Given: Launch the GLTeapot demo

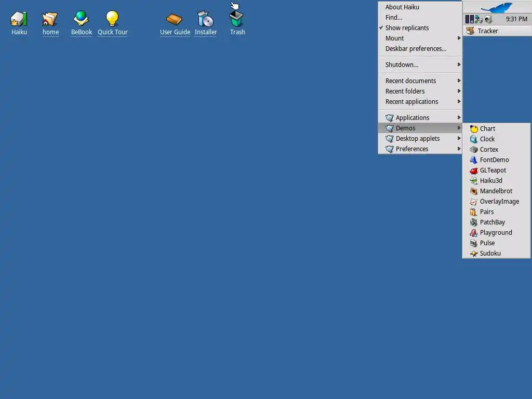Looking at the screenshot, I should (x=496, y=170).
